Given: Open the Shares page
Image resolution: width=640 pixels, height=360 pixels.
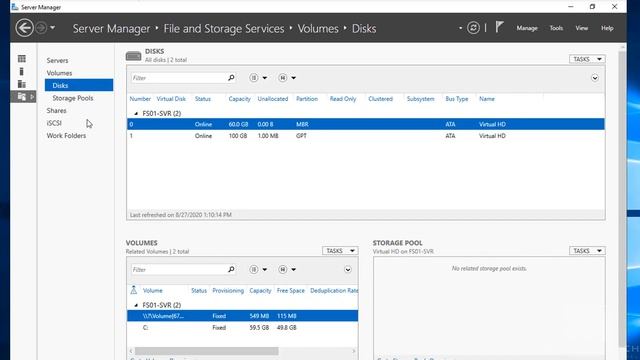Looking at the screenshot, I should [x=56, y=111].
